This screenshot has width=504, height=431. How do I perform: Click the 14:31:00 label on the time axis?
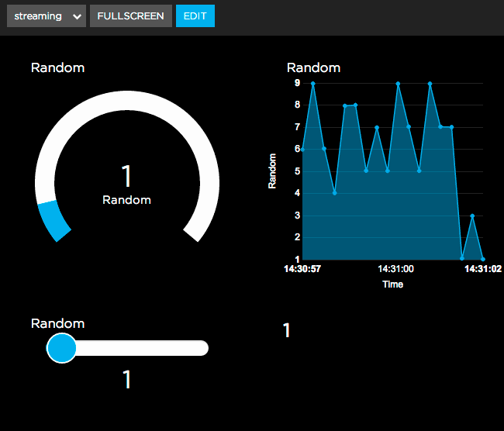point(395,269)
